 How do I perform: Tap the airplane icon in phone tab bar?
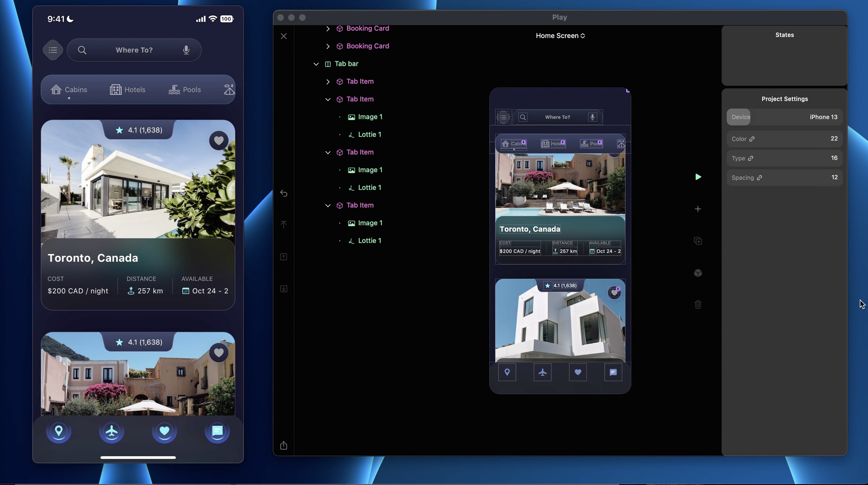point(112,431)
